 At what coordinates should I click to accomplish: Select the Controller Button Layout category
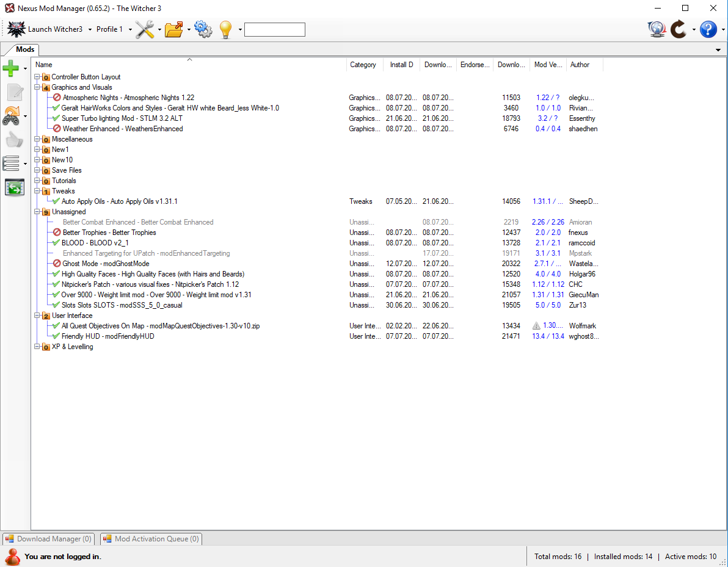point(86,77)
